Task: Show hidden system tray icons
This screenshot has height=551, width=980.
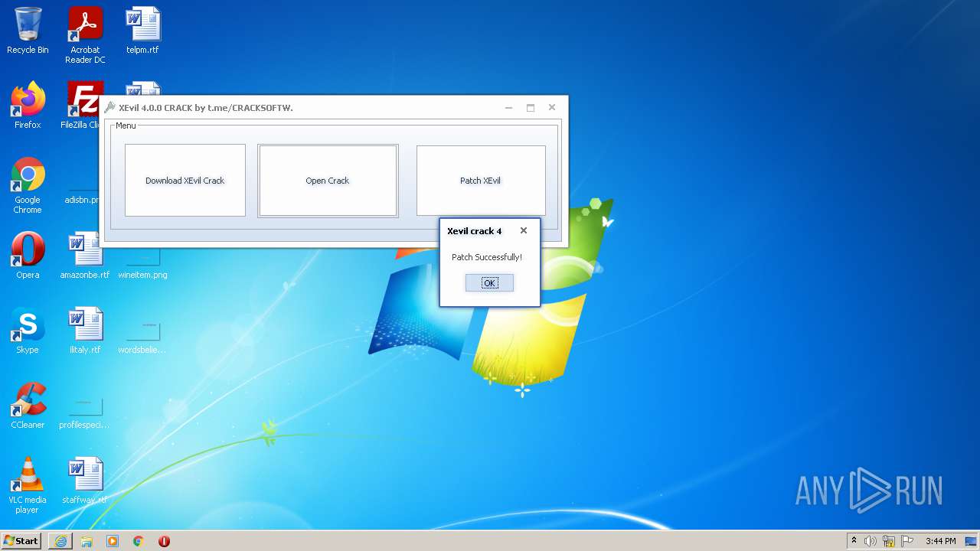Action: [854, 541]
